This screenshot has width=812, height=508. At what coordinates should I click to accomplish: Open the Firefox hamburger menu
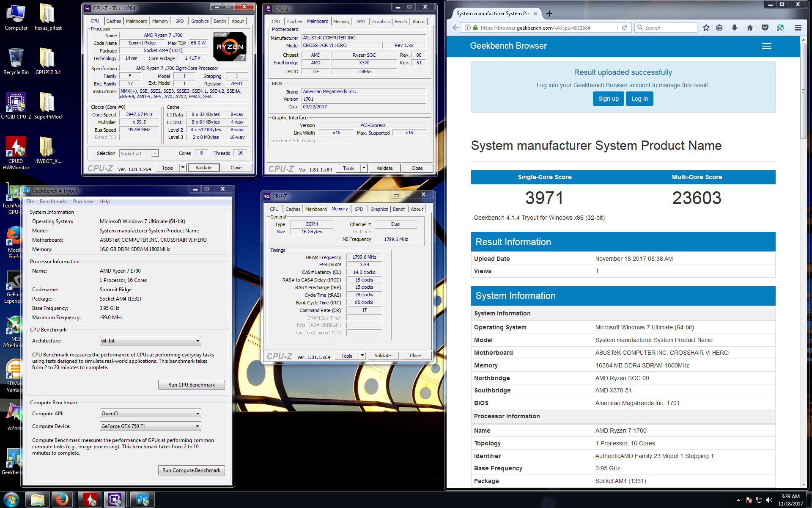click(798, 28)
